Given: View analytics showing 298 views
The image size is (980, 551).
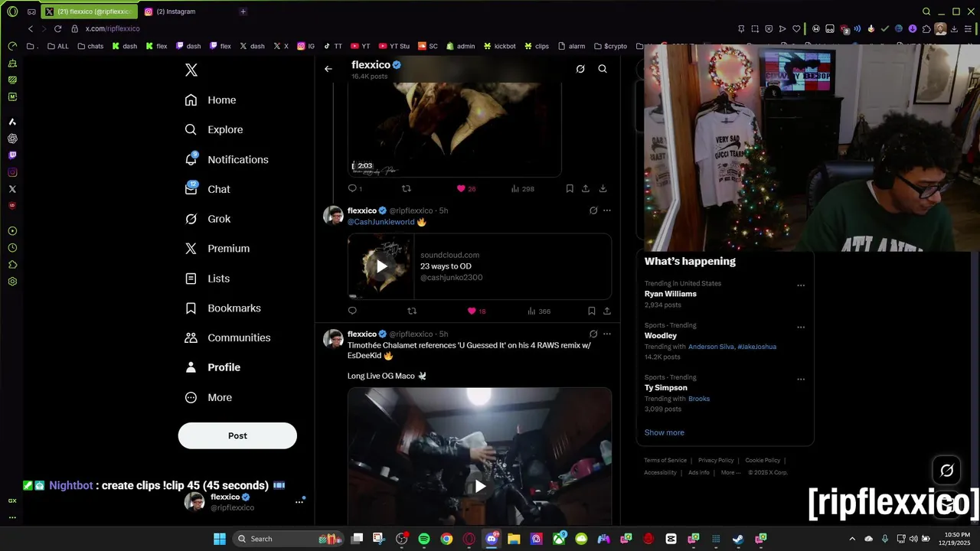Looking at the screenshot, I should (522, 188).
